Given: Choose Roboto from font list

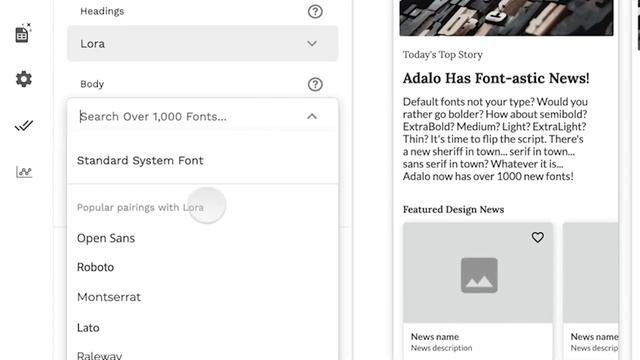Looking at the screenshot, I should [x=95, y=267].
